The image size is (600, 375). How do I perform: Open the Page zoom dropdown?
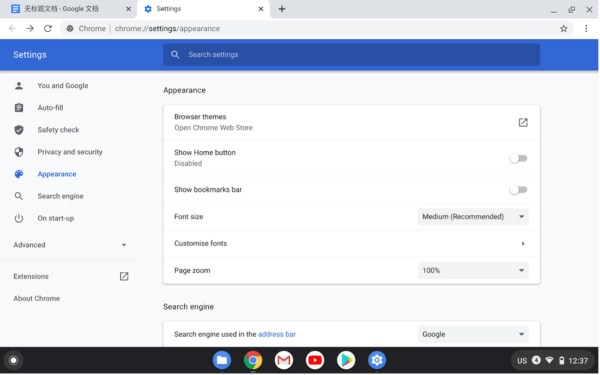pos(473,271)
